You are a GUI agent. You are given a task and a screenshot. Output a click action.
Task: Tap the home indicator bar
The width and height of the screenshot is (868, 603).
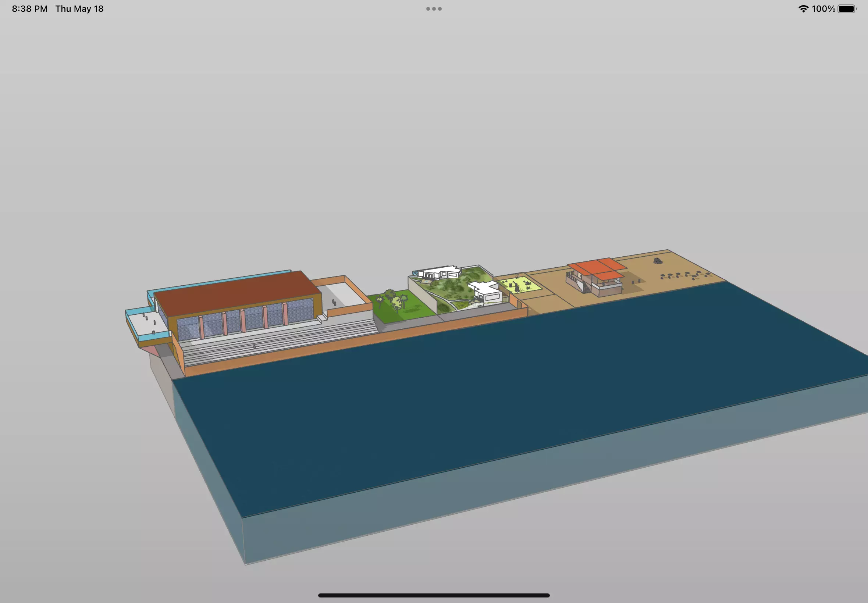(x=434, y=595)
